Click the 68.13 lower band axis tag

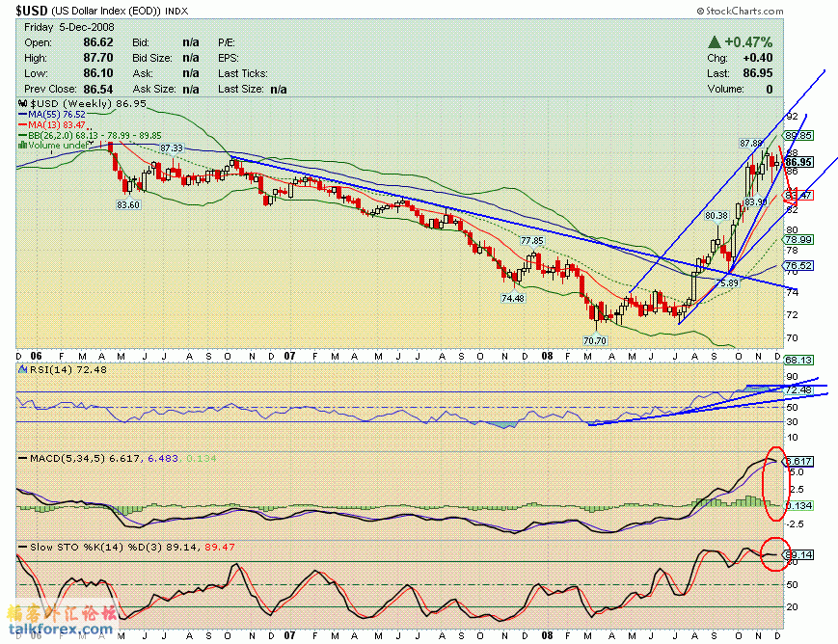798,361
